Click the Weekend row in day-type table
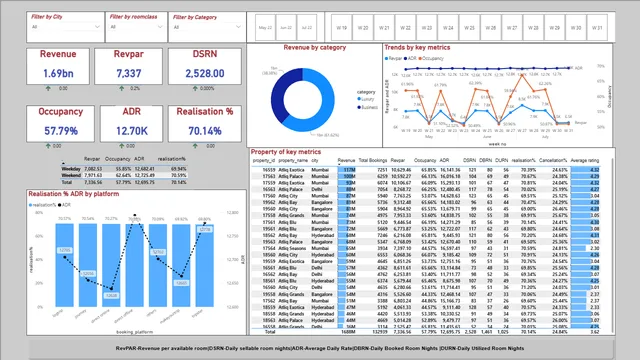640x360 pixels. point(124,175)
